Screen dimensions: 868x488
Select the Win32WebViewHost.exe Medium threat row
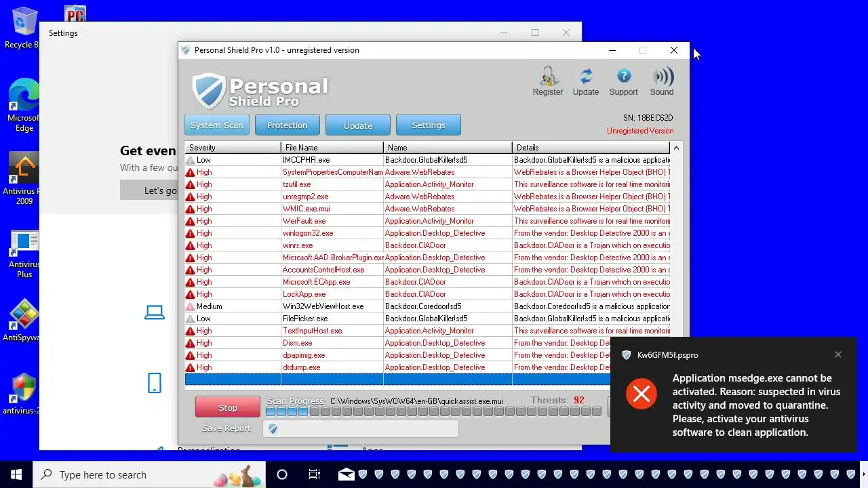point(427,306)
